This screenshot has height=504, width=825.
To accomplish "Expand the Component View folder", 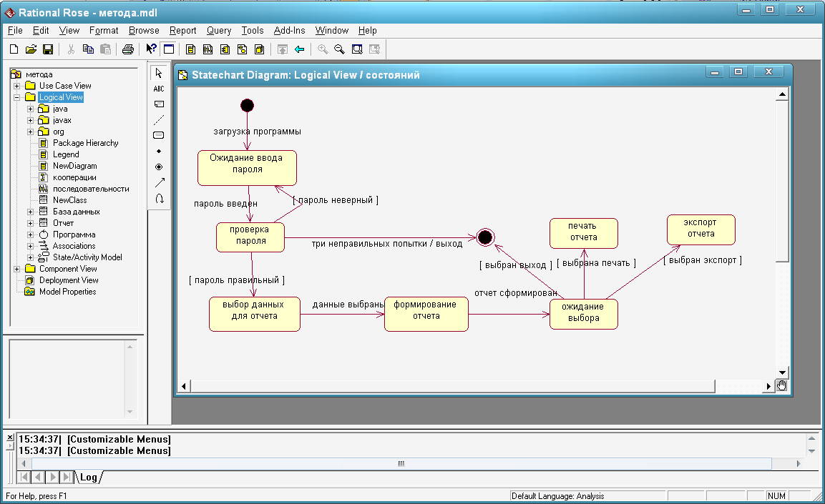I will [17, 269].
